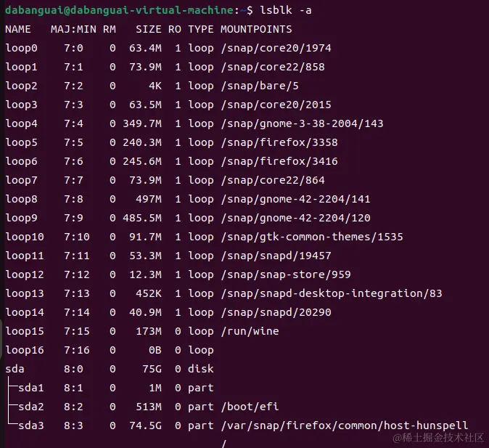Select device name 'loop16'

coord(25,350)
